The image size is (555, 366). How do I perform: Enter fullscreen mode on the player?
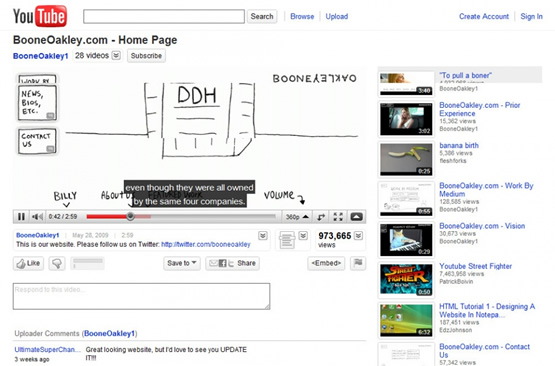tap(338, 217)
